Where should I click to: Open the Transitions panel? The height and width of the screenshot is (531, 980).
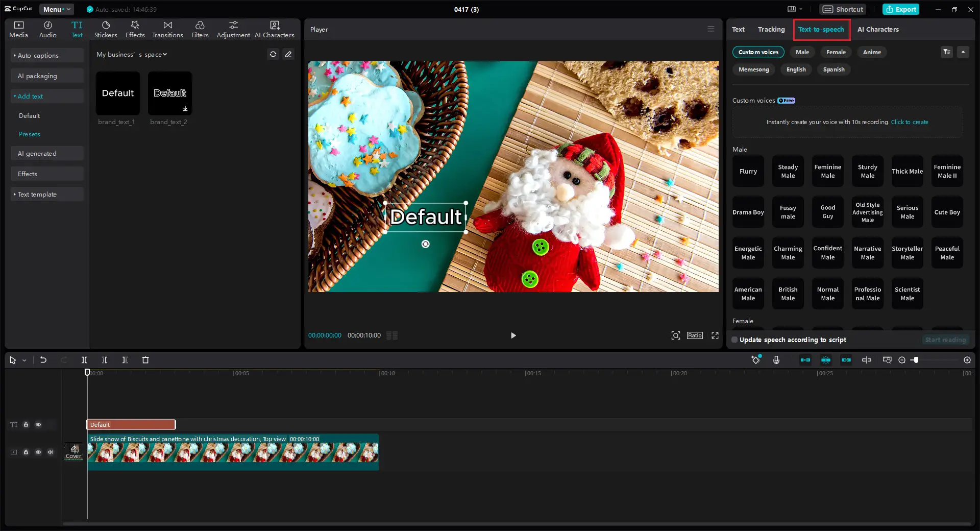coord(167,29)
